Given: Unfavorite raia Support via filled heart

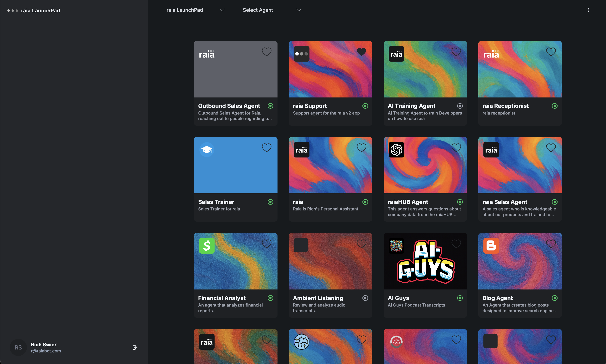Looking at the screenshot, I should click(x=361, y=52).
